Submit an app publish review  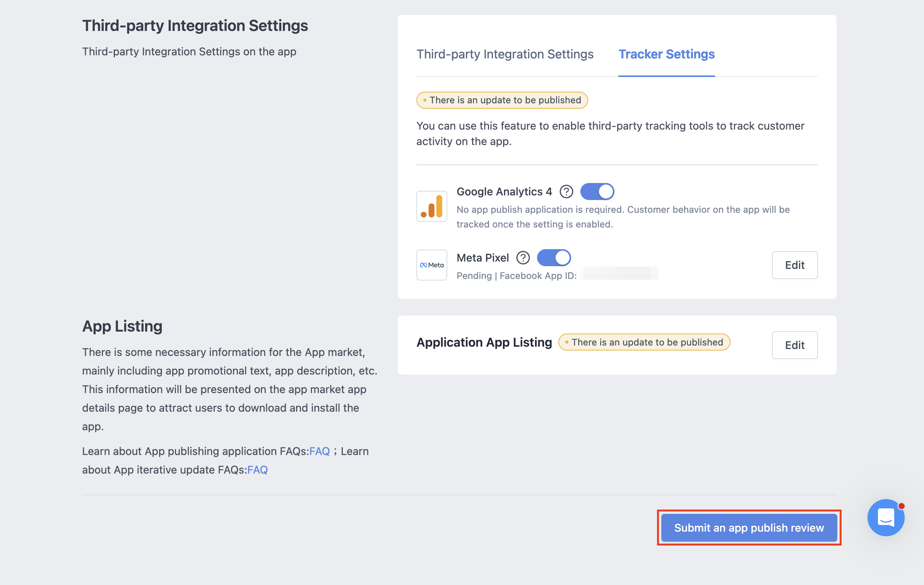(x=749, y=528)
